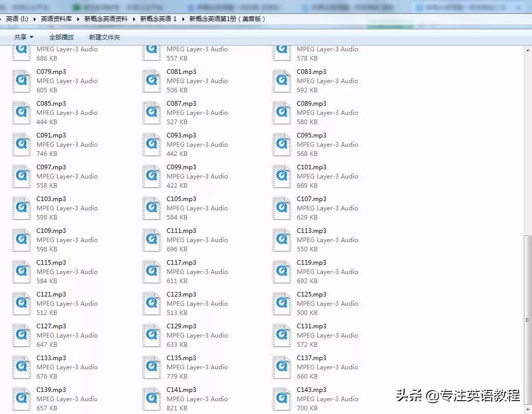Click the C107.mp3 file icon

pos(281,208)
